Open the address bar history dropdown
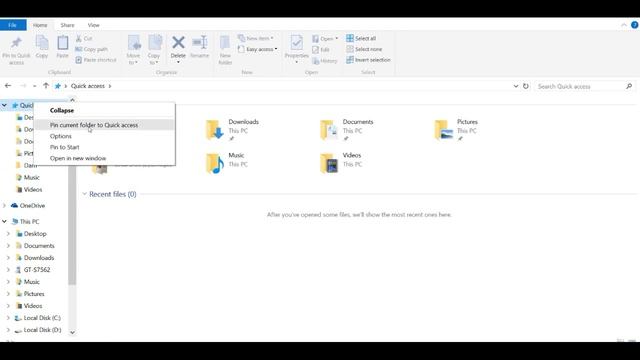640x360 pixels. (x=516, y=86)
